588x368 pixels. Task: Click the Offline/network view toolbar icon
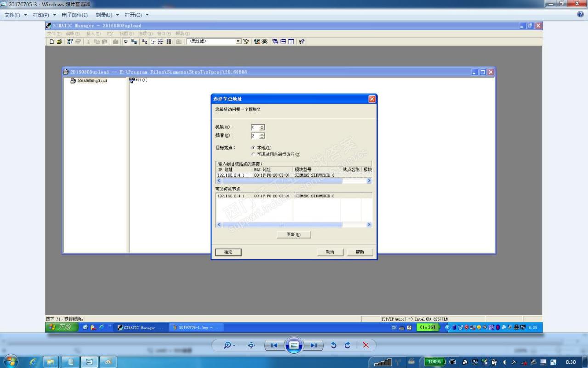click(134, 41)
